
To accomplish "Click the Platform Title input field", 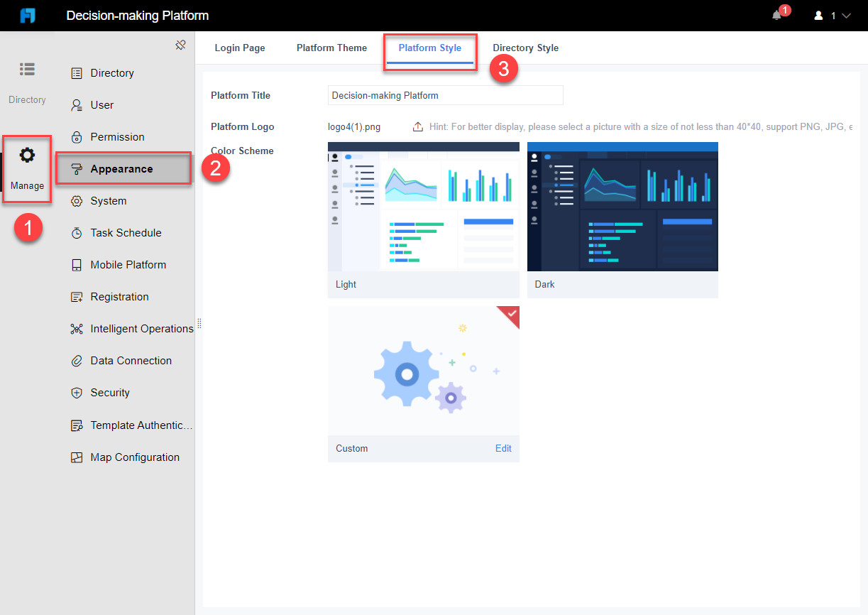I will 445,95.
